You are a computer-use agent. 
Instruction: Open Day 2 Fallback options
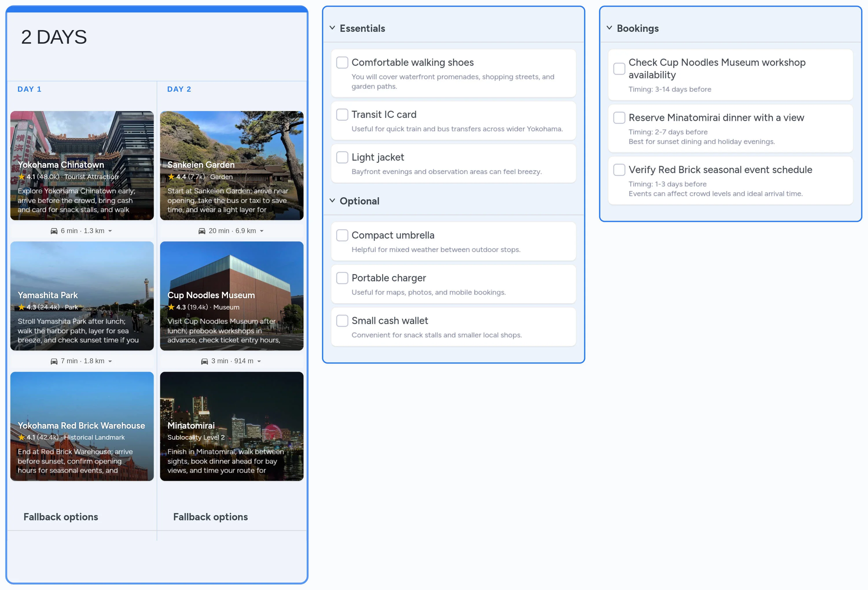pos(211,517)
